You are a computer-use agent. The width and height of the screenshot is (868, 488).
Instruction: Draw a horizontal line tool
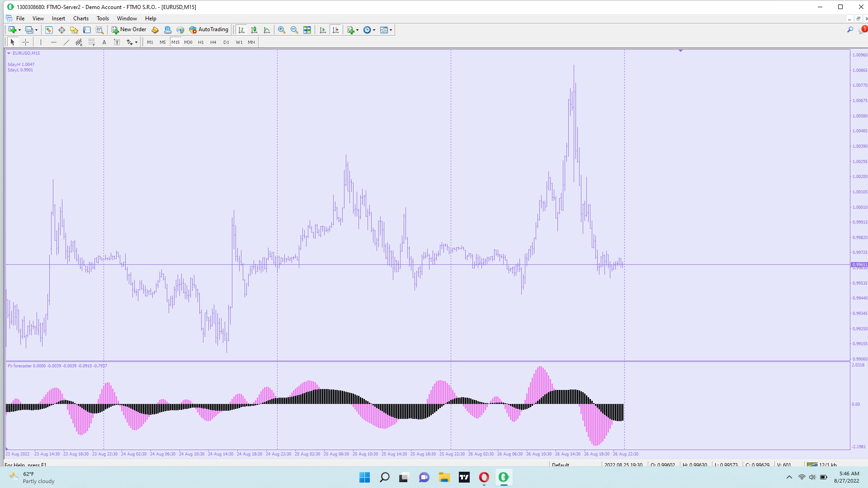[x=54, y=42]
